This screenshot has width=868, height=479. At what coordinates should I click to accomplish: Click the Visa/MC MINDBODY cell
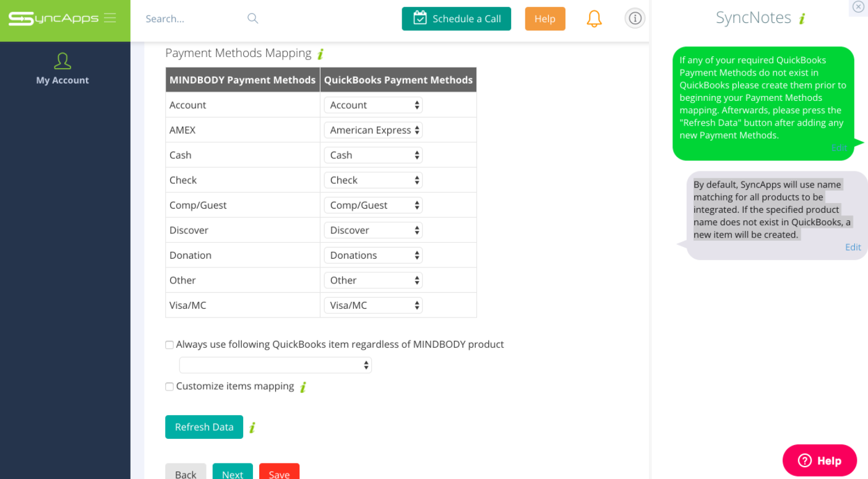click(x=243, y=305)
